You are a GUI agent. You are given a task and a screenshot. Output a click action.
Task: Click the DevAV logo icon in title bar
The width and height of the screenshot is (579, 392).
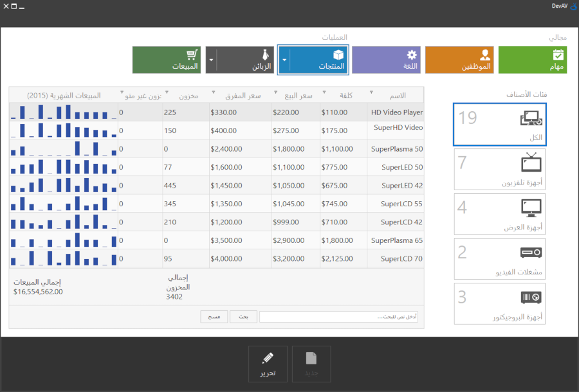coord(573,6)
